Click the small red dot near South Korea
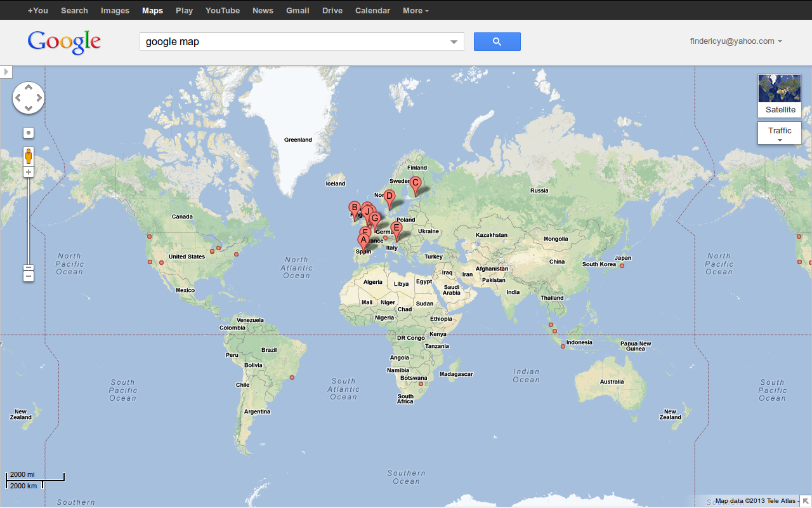Screen dimensions: 812x508 click(622, 265)
